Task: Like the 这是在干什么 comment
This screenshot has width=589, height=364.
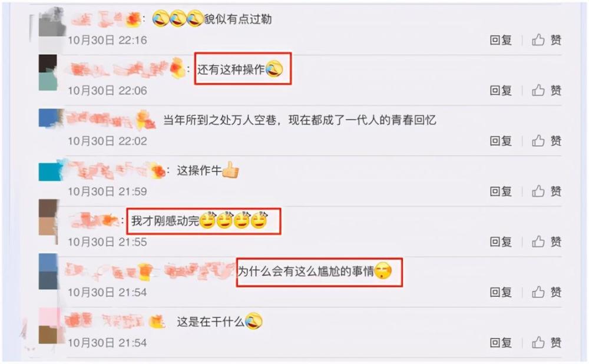Action: click(546, 342)
